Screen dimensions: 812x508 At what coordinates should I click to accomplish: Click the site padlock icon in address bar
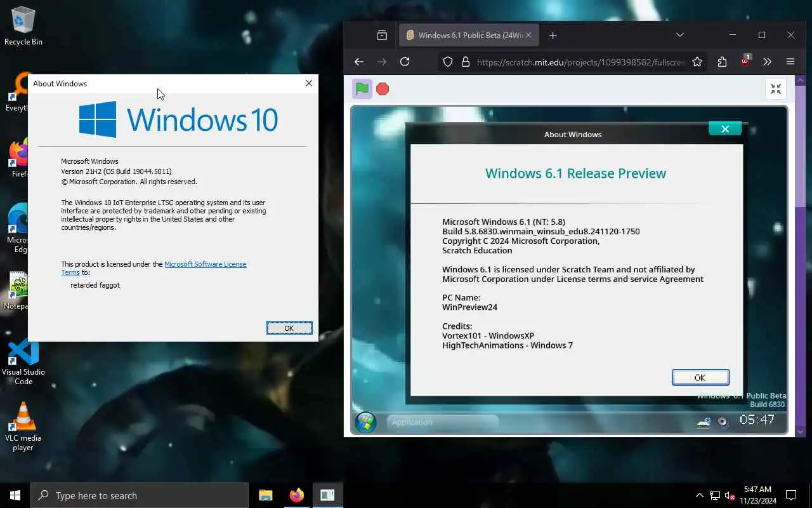pyautogui.click(x=465, y=62)
